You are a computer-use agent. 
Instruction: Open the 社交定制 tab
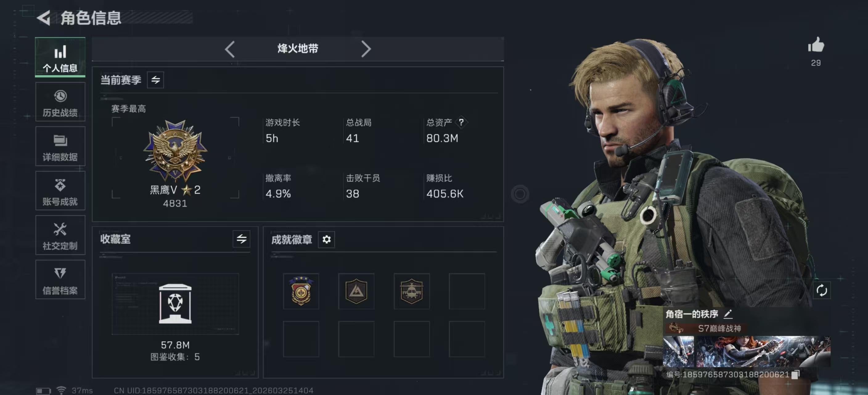click(60, 235)
